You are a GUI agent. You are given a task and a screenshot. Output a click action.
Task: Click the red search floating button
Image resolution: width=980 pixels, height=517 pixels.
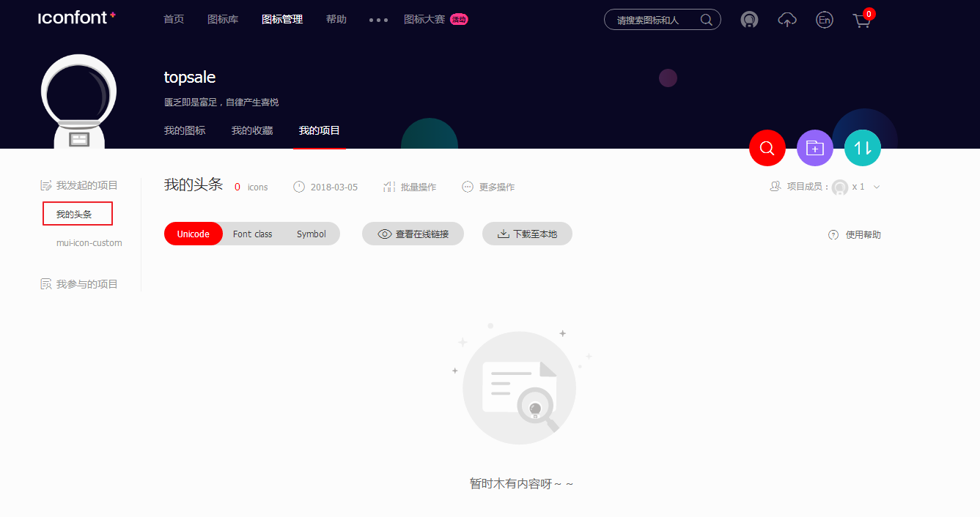[767, 148]
